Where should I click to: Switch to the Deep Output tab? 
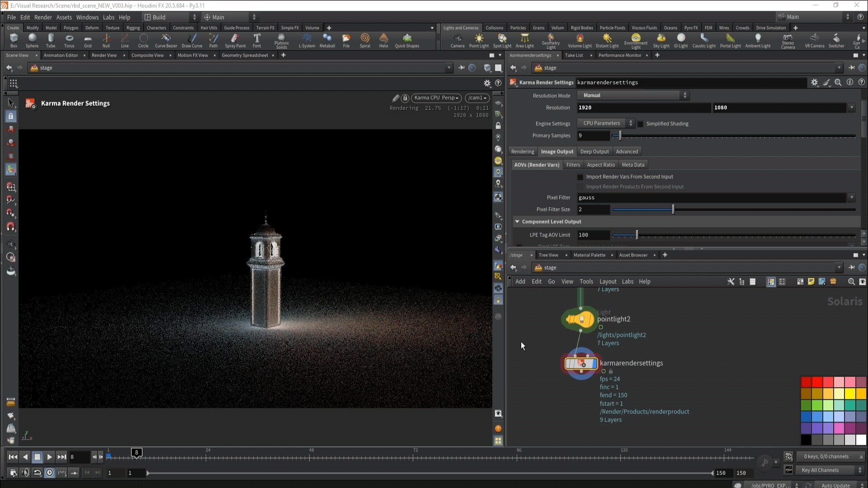coord(594,152)
